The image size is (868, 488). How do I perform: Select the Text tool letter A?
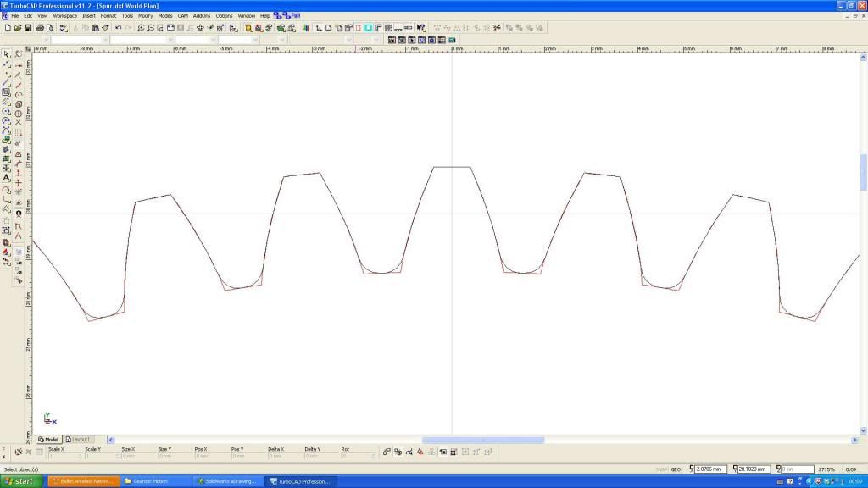[x=6, y=178]
